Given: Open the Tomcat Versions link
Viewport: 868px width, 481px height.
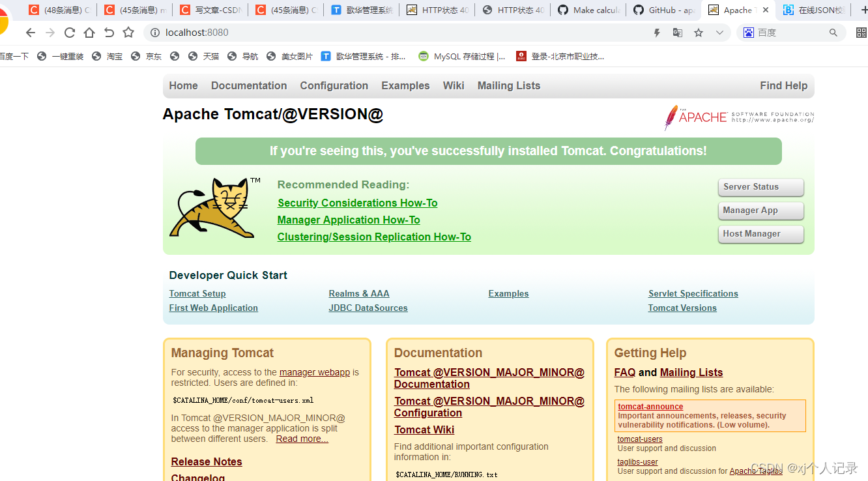Looking at the screenshot, I should [x=682, y=308].
